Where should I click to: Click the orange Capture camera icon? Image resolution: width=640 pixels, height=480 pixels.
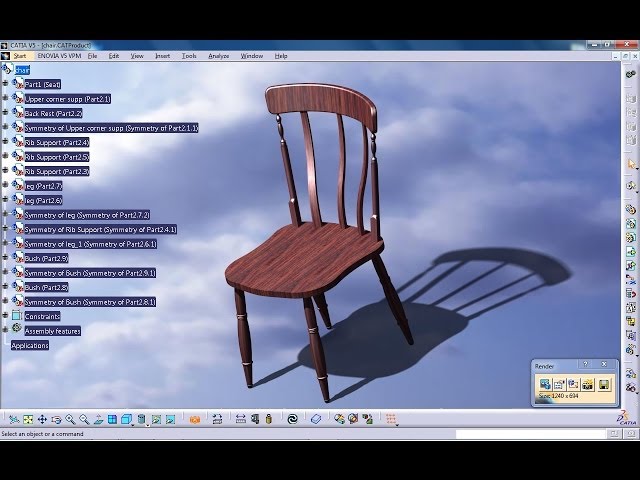click(x=195, y=419)
